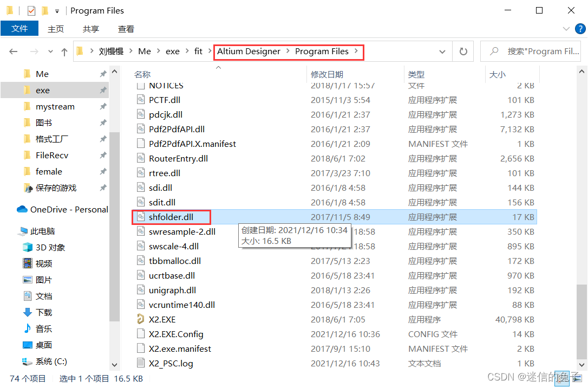Unpin the exe folder from quick access
This screenshot has width=588, height=387.
[103, 91]
